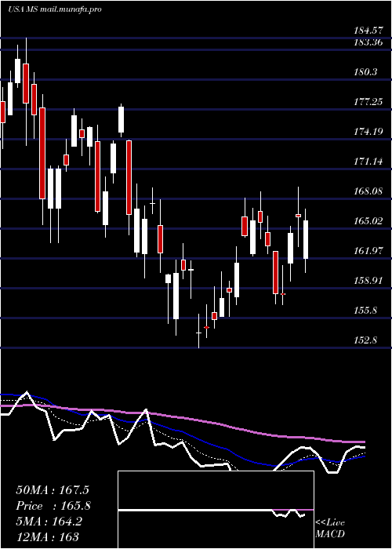Click the 155.8 price level label
392x549 pixels.
click(x=366, y=311)
